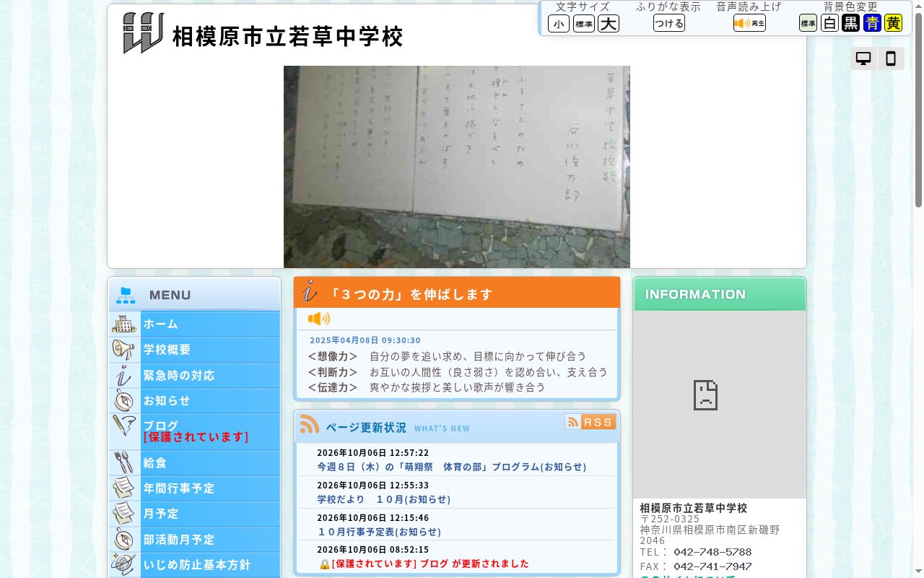Click RSS feed icon beside ページ更新状況
Viewport: 924px width, 578px height.
[x=310, y=424]
